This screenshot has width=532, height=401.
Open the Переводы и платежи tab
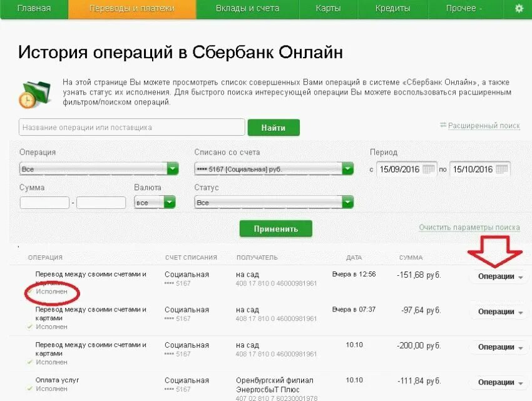pyautogui.click(x=132, y=9)
